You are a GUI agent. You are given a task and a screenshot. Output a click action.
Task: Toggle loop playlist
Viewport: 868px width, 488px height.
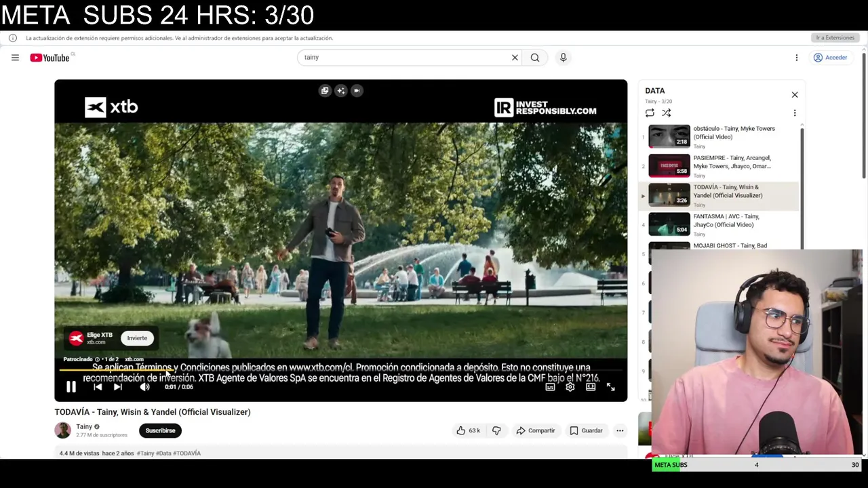pyautogui.click(x=650, y=113)
